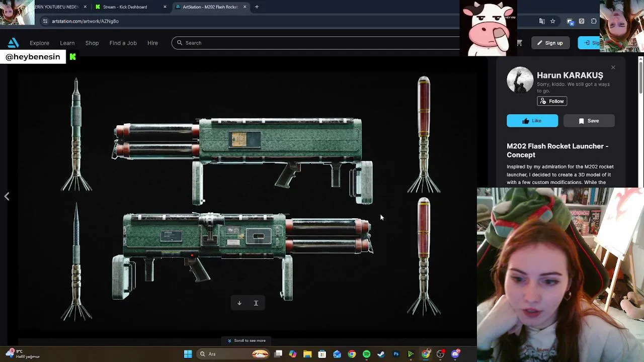Image resolution: width=644 pixels, height=362 pixels.
Task: Save the artwork
Action: coord(589,121)
